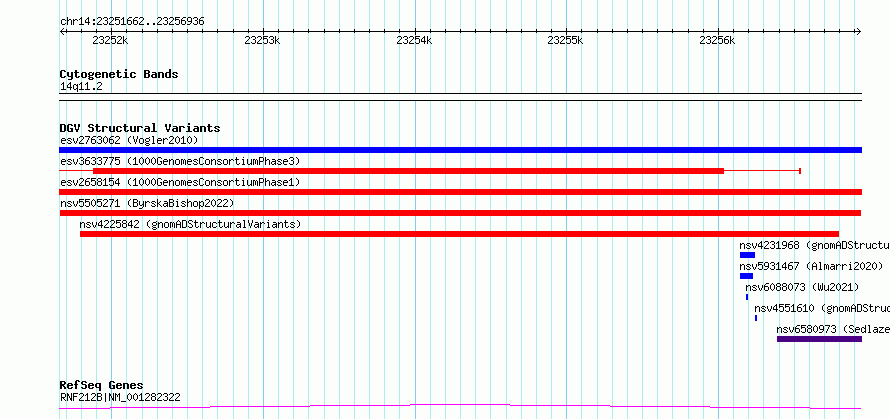Click the red esv2658154 variant bar

point(460,192)
